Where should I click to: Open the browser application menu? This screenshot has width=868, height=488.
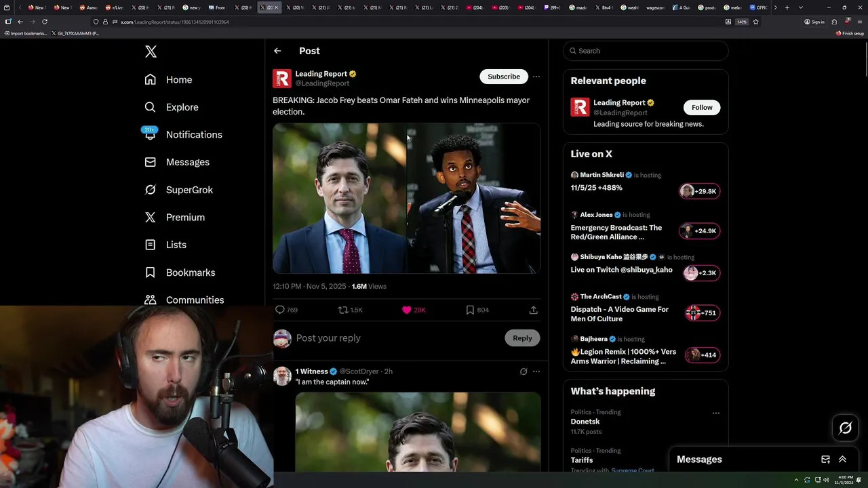pos(859,22)
